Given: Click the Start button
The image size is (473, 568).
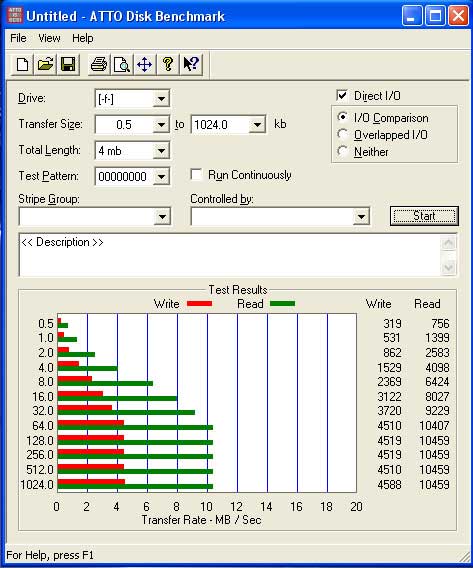Looking at the screenshot, I should tap(424, 216).
